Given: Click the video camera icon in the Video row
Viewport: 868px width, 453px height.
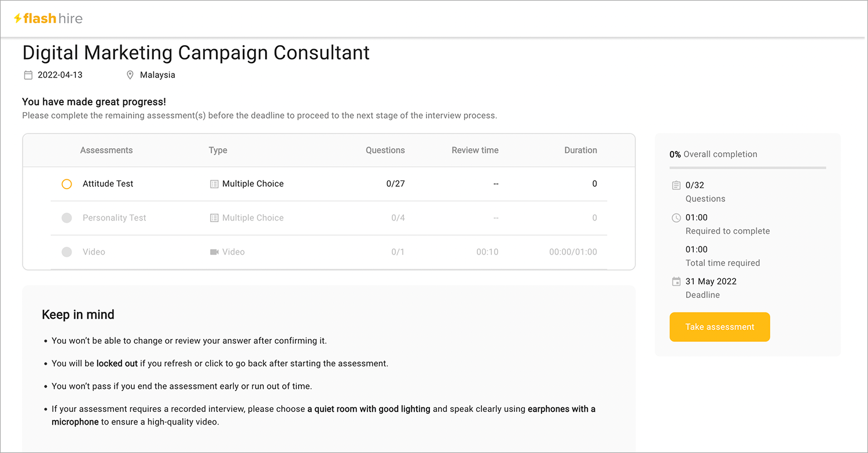Looking at the screenshot, I should point(214,252).
